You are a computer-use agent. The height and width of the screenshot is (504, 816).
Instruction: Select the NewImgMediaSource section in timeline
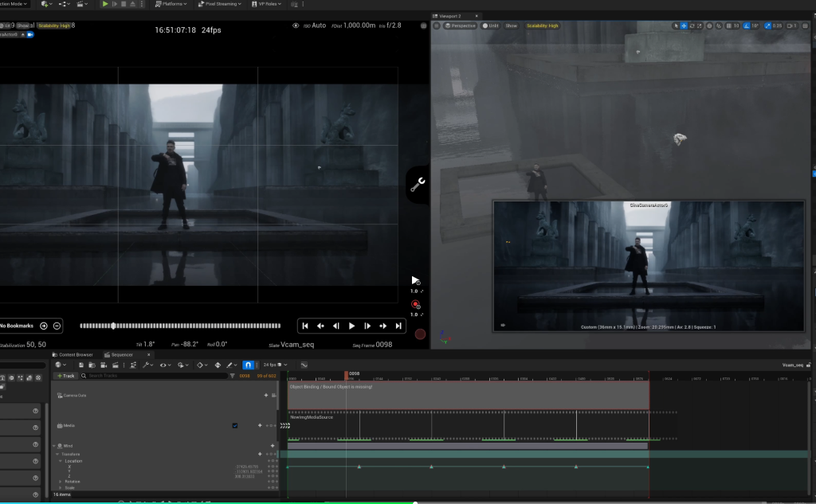[x=468, y=425]
